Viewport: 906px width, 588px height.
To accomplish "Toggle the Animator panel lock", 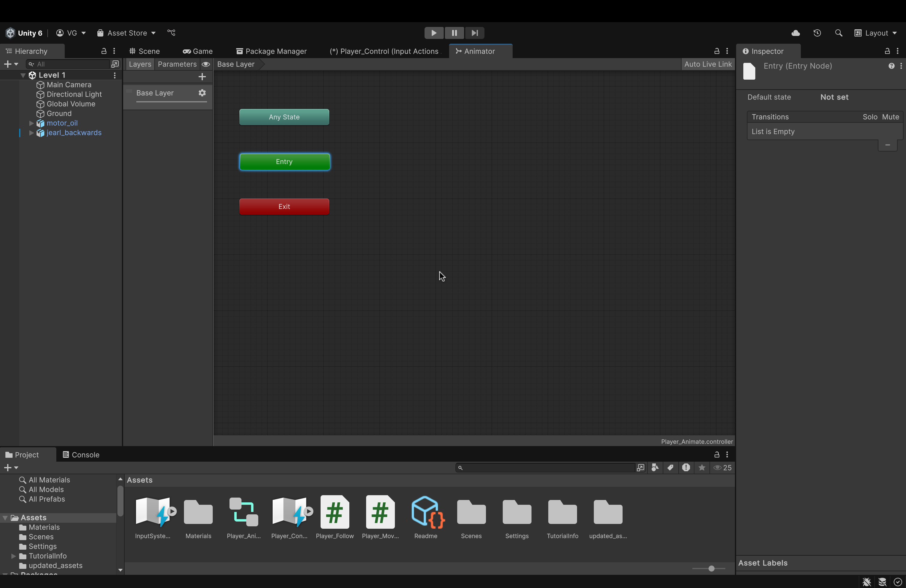I will point(717,51).
